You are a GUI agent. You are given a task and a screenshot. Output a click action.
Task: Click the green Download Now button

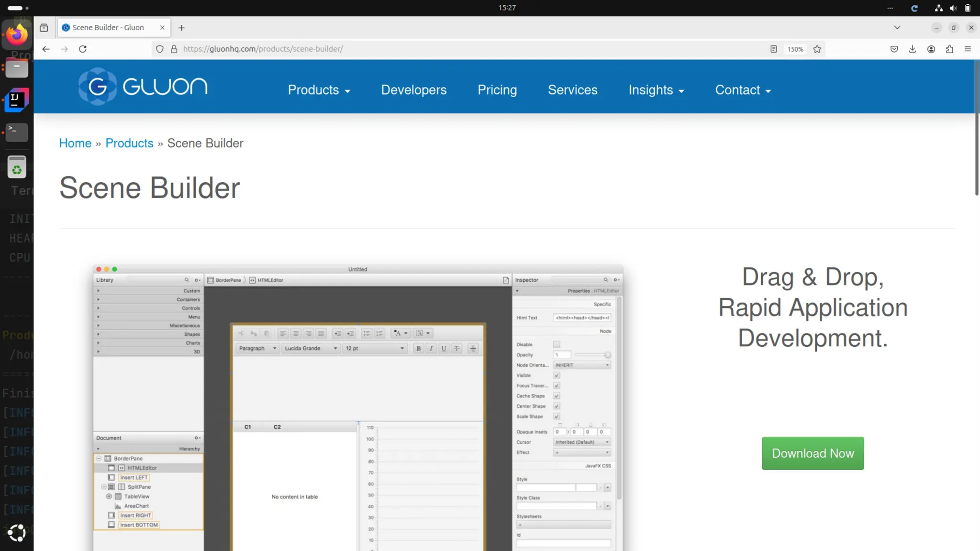813,453
